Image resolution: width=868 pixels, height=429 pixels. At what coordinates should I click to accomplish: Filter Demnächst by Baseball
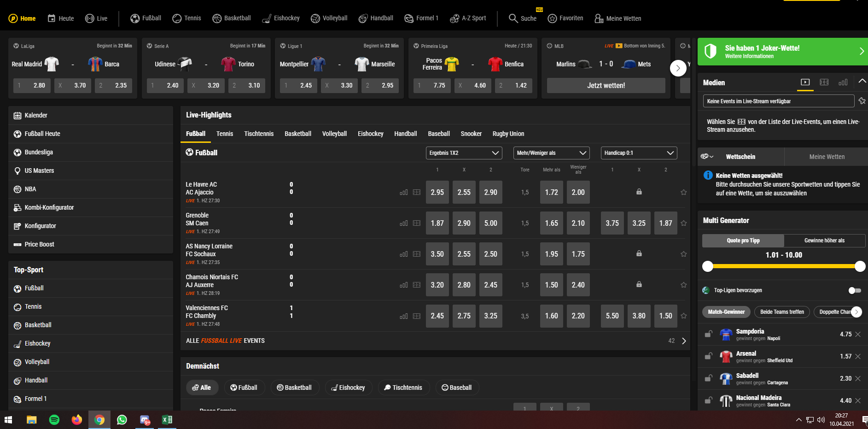tap(457, 388)
